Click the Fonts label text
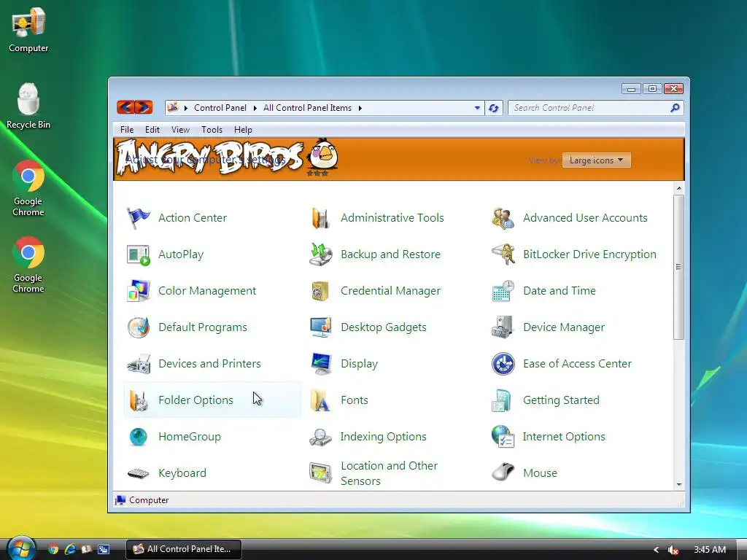Viewport: 747px width, 560px height. (355, 400)
